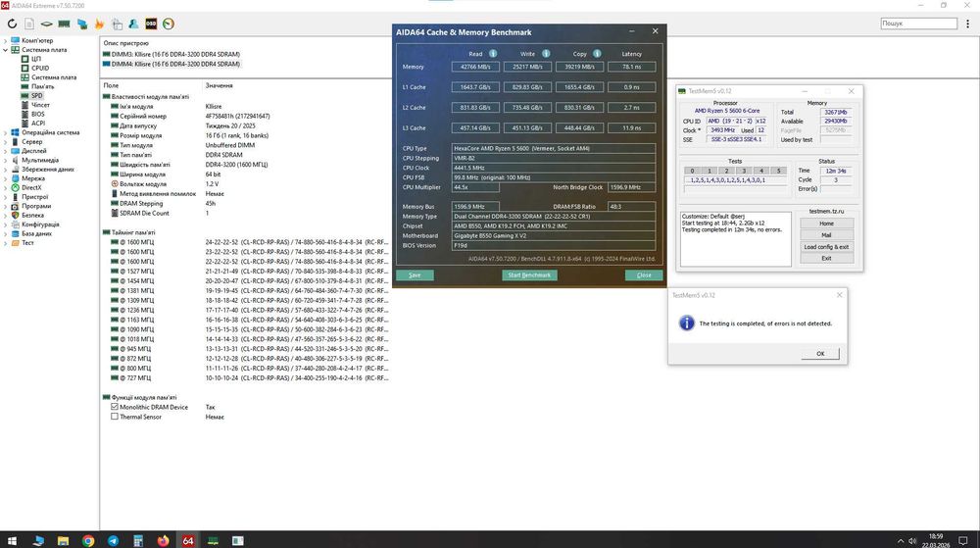Viewport: 980px width, 548px height.
Task: Open Google Chrome from the taskbar
Action: coord(88,540)
